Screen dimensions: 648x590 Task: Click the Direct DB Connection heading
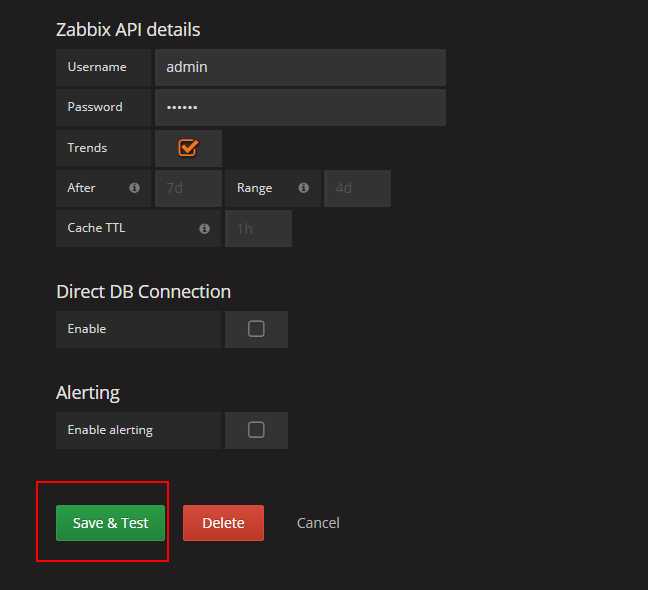pyautogui.click(x=143, y=292)
